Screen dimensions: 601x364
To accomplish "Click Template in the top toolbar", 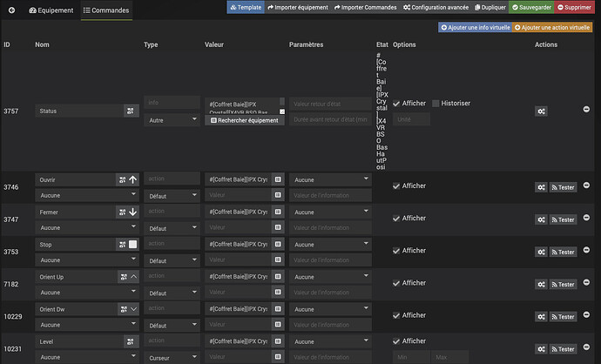I will pyautogui.click(x=246, y=7).
